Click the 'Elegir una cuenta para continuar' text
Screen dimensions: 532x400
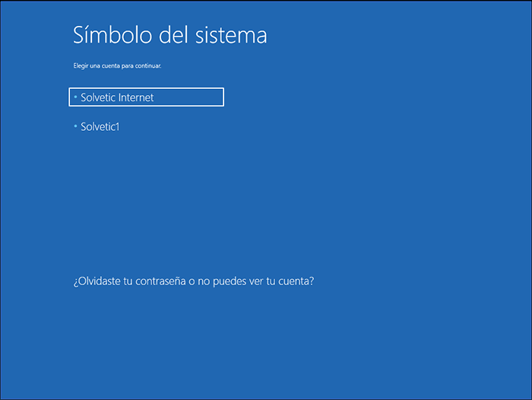[117, 66]
